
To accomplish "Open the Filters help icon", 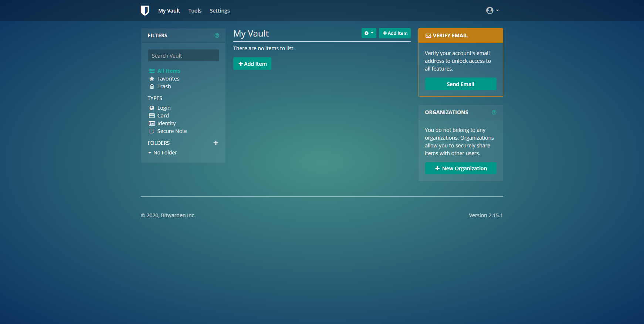I will 217,35.
